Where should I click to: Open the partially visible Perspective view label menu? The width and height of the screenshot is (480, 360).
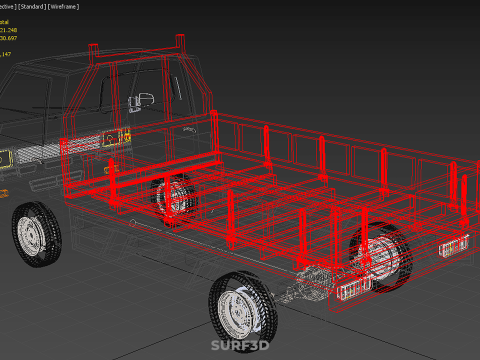[8, 7]
